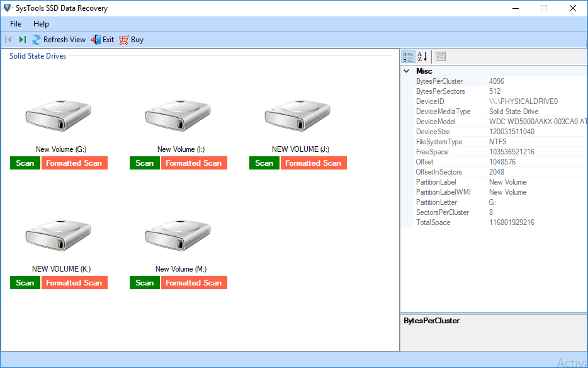Image resolution: width=588 pixels, height=368 pixels.
Task: Select the BytesPerCluster property row
Action: pyautogui.click(x=500, y=81)
